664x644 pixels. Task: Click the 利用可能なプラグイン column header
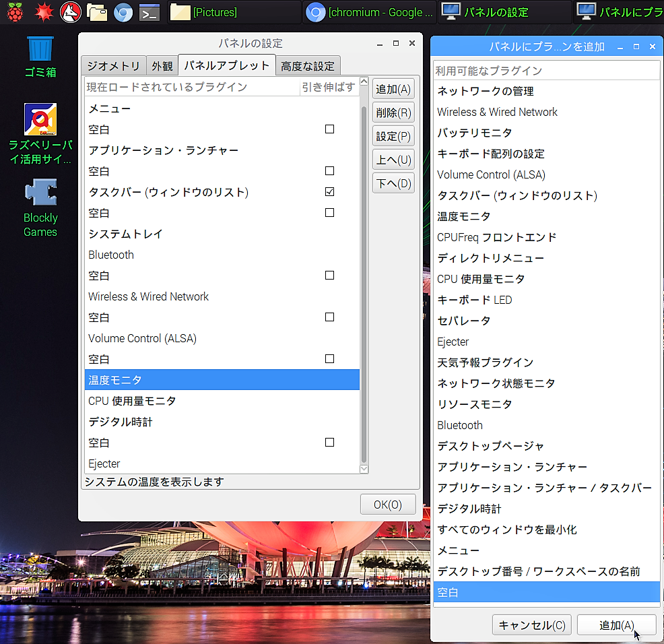click(547, 70)
